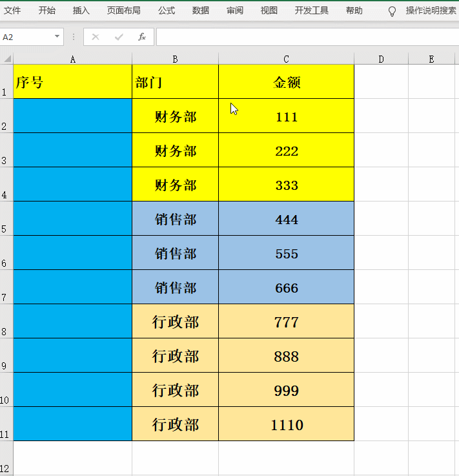Select empty cell D2
459x476 pixels.
382,116
